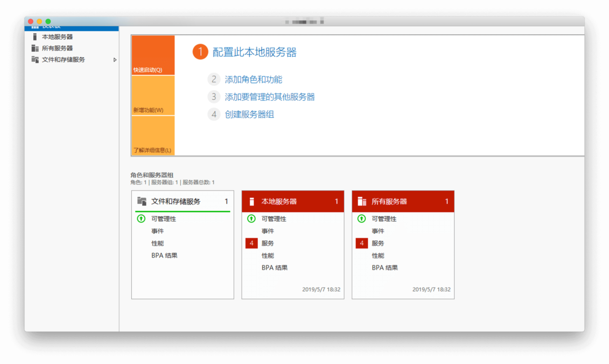Click 事件 in the 本地服务器 tile
Viewport: 609px width, 364px height.
pos(268,231)
